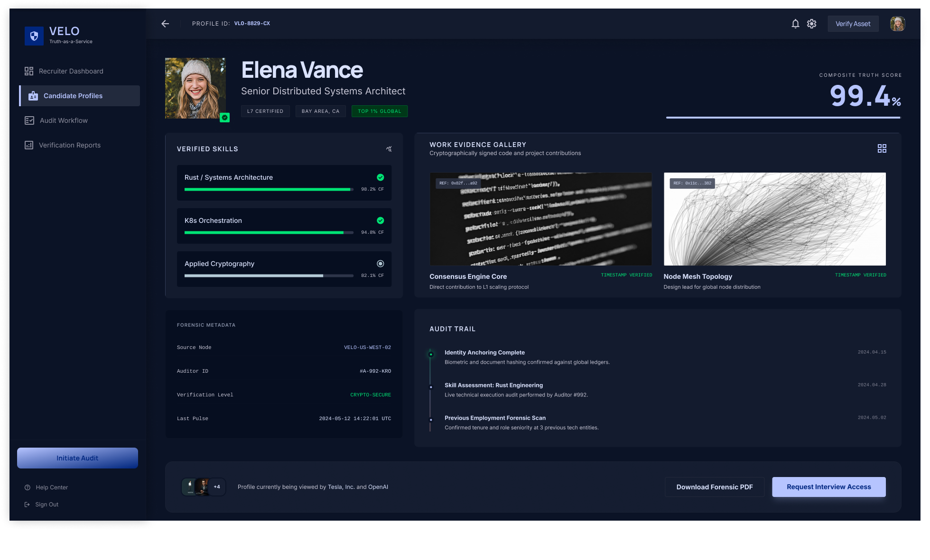Click the green verified badge on photo

[x=225, y=118]
